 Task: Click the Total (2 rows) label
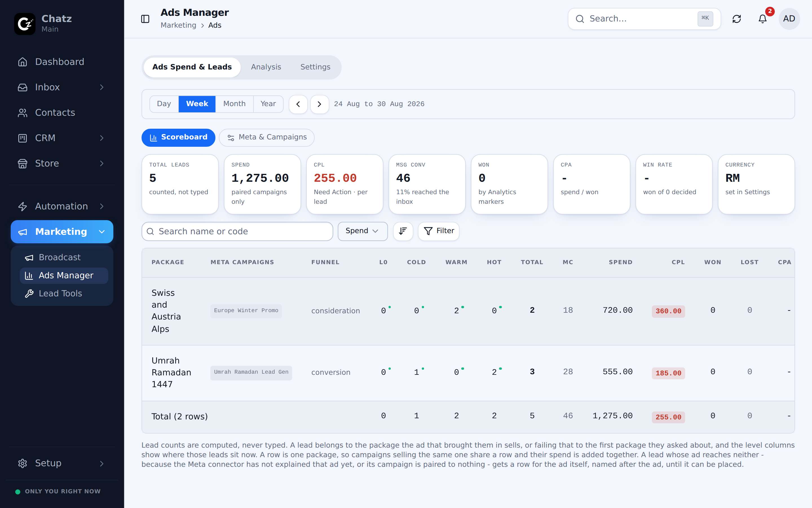click(180, 417)
